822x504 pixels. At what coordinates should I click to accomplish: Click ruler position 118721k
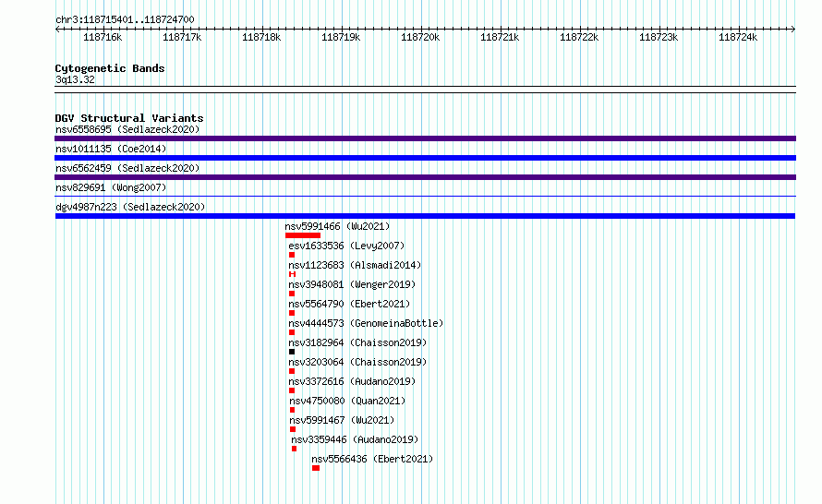click(500, 37)
